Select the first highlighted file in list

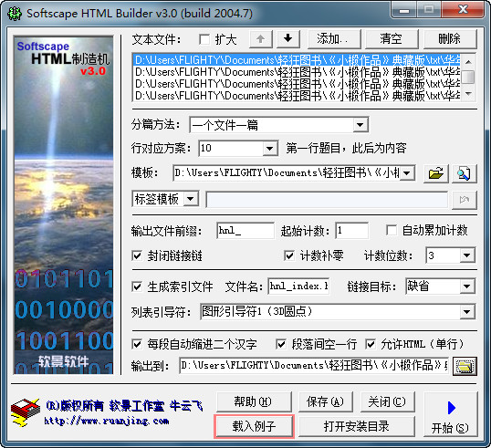click(x=298, y=60)
